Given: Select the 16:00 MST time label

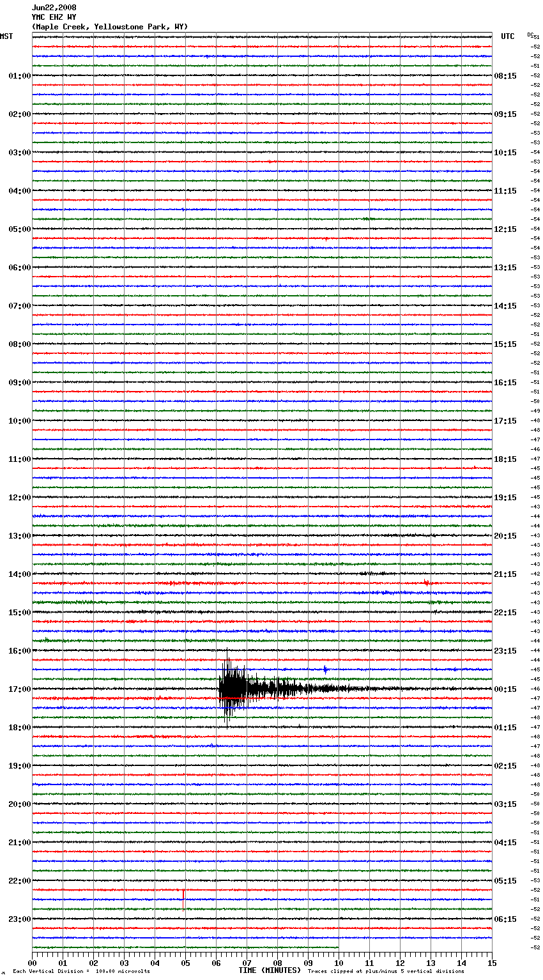Looking at the screenshot, I should (20, 651).
